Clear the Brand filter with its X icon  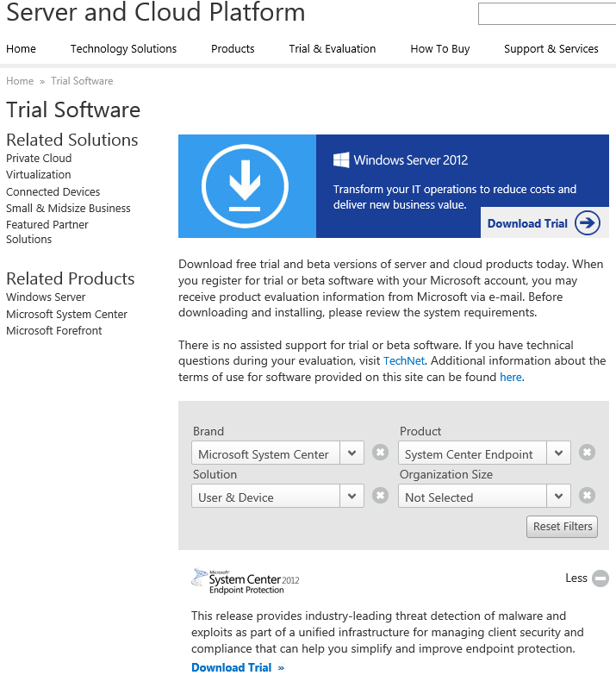click(x=380, y=453)
